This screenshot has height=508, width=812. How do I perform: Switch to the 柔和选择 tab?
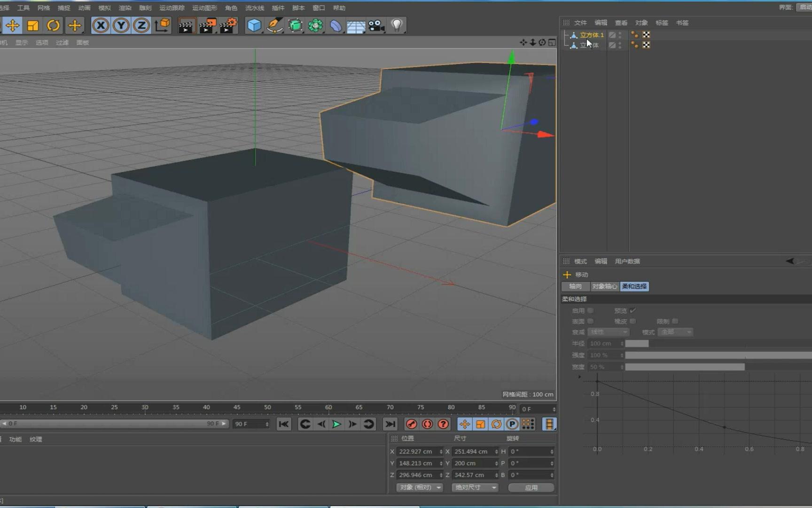coord(634,286)
